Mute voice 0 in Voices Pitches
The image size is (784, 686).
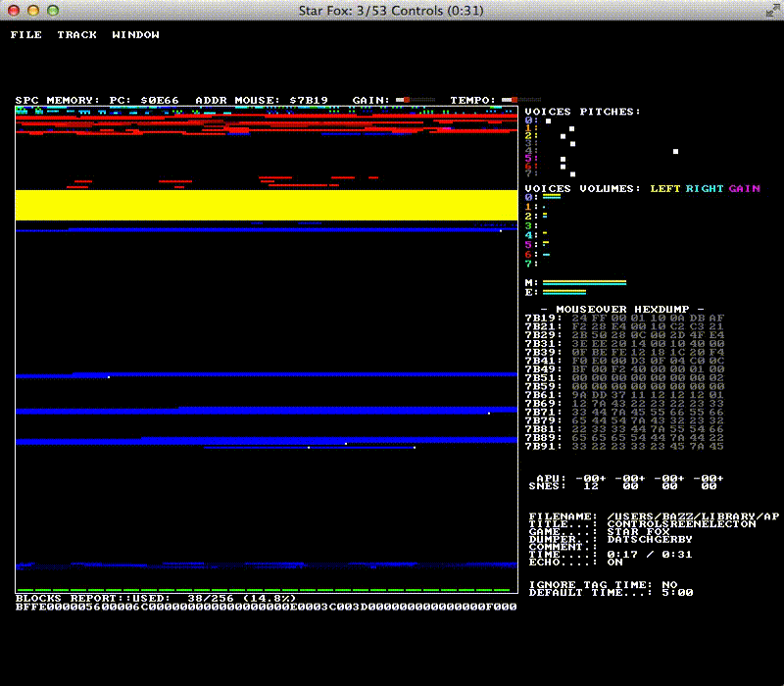coord(529,121)
